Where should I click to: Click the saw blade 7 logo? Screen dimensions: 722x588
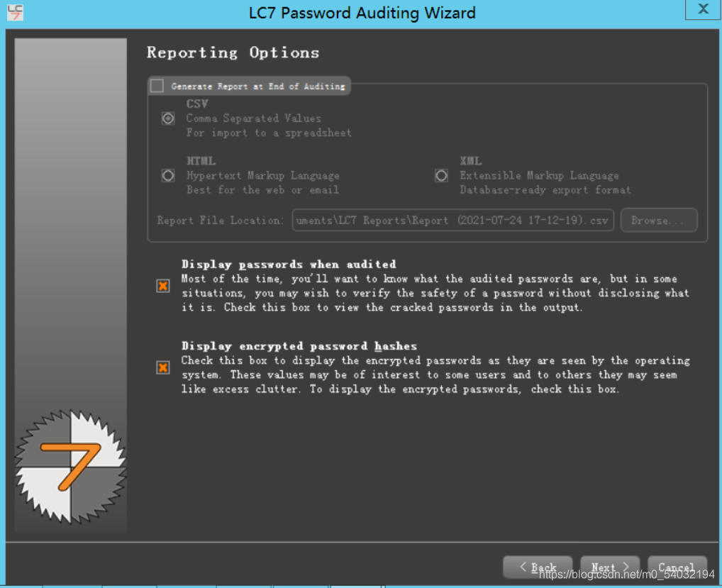(x=70, y=467)
